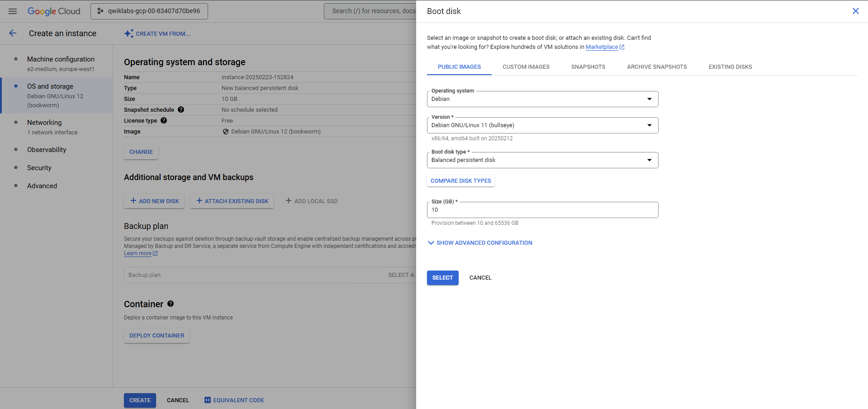
Task: Click help icon next to License type
Action: pyautogui.click(x=164, y=120)
